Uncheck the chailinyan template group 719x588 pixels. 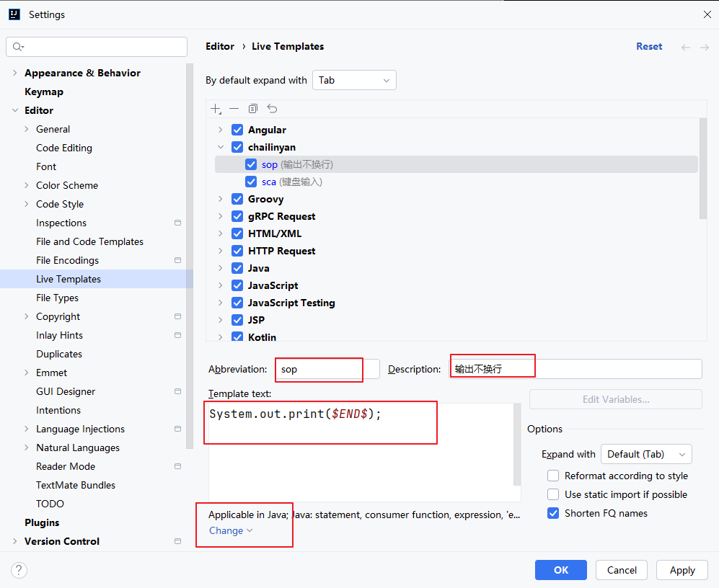click(237, 147)
